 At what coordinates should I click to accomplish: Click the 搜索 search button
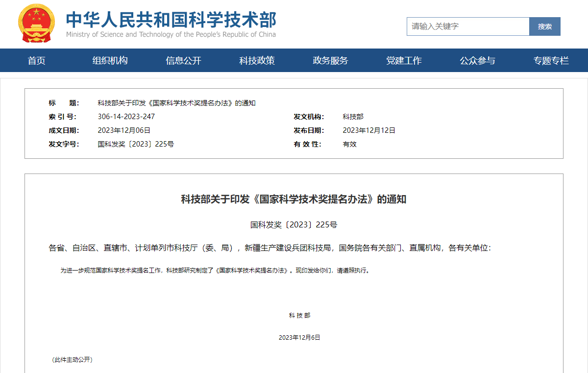pyautogui.click(x=545, y=26)
